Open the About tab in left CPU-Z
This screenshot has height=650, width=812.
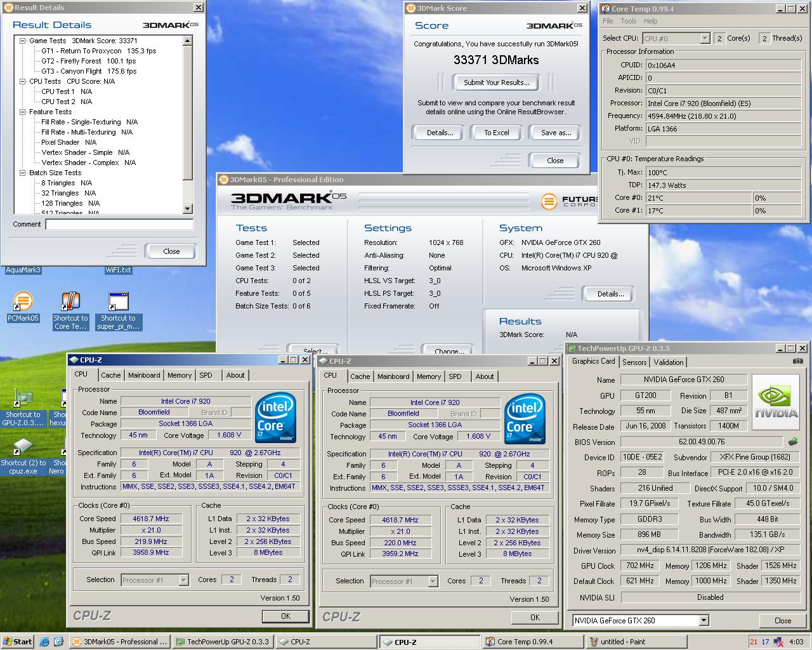click(235, 375)
